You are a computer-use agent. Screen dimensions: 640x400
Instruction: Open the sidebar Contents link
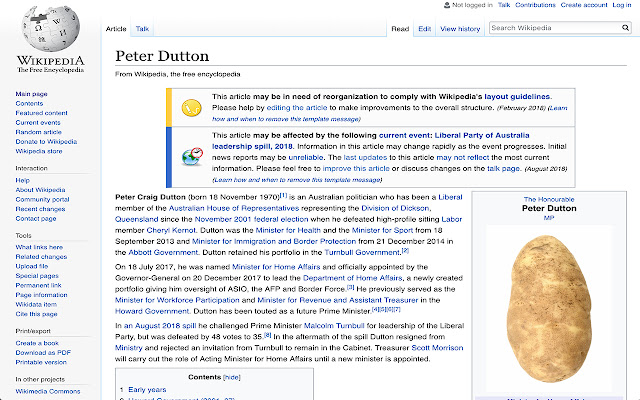[x=29, y=104]
